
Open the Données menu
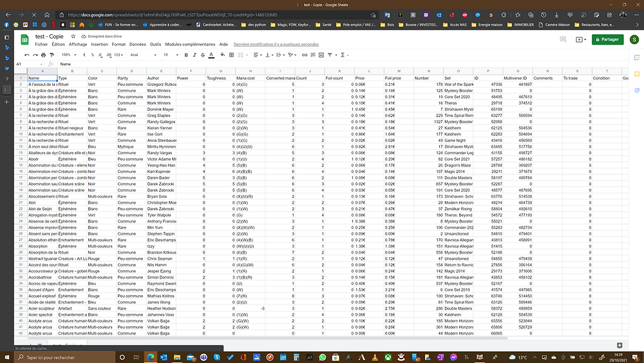138,44
